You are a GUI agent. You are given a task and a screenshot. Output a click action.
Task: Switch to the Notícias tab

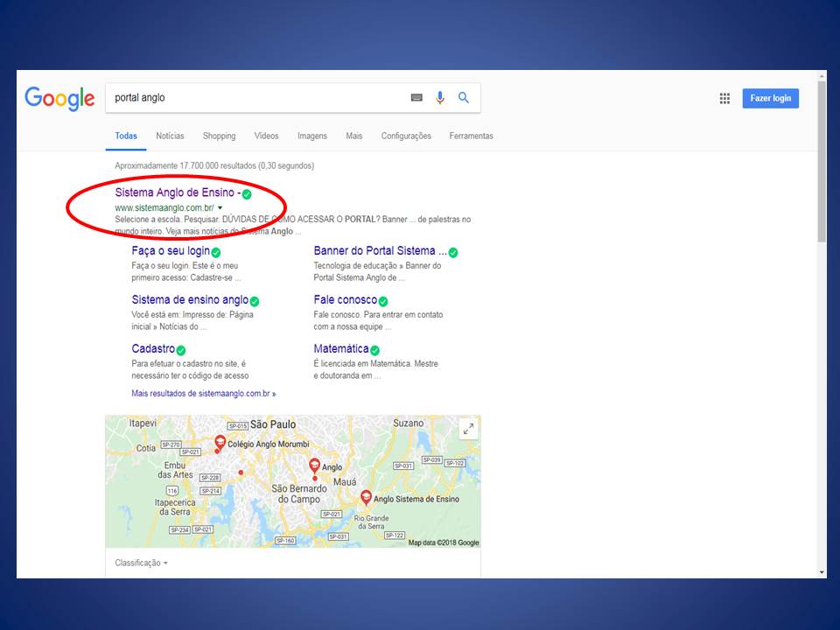pyautogui.click(x=170, y=136)
